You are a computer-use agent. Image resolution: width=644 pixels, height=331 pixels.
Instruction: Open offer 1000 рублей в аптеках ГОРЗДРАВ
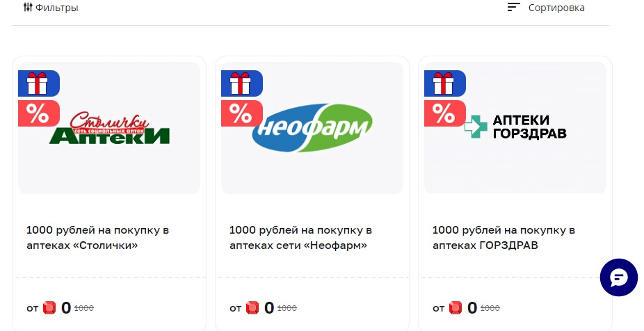click(x=504, y=238)
